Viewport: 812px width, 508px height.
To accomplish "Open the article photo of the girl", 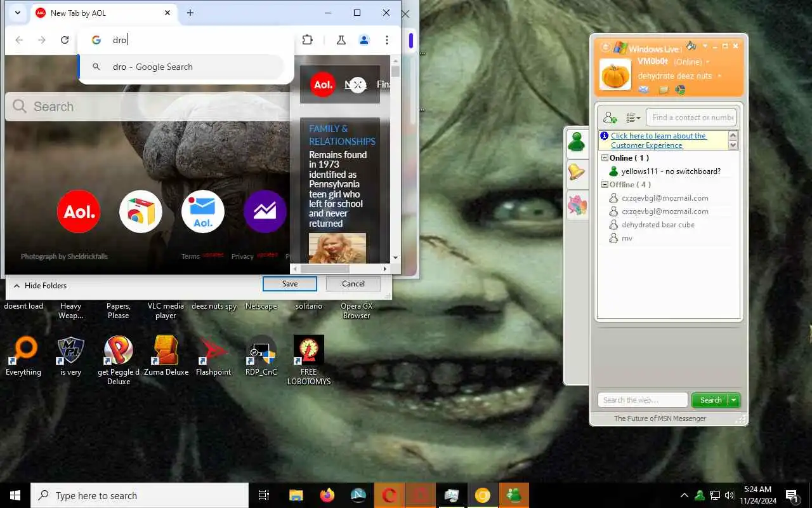I will click(337, 248).
